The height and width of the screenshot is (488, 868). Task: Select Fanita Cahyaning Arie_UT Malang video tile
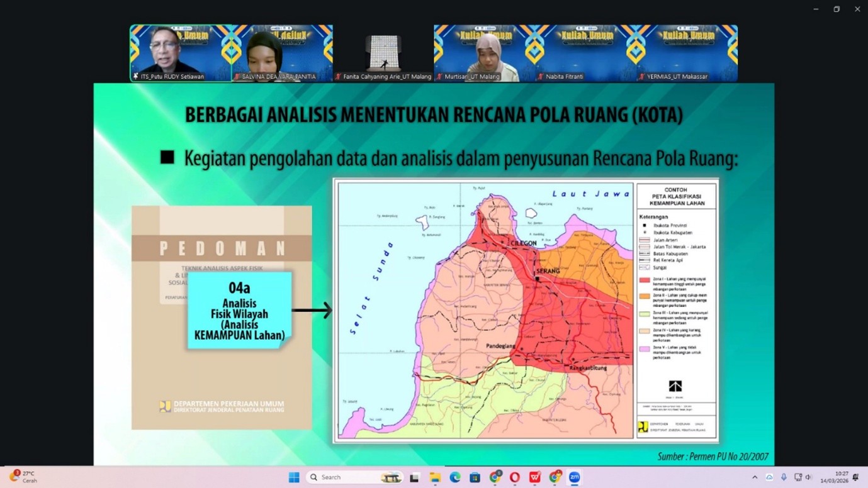[383, 53]
